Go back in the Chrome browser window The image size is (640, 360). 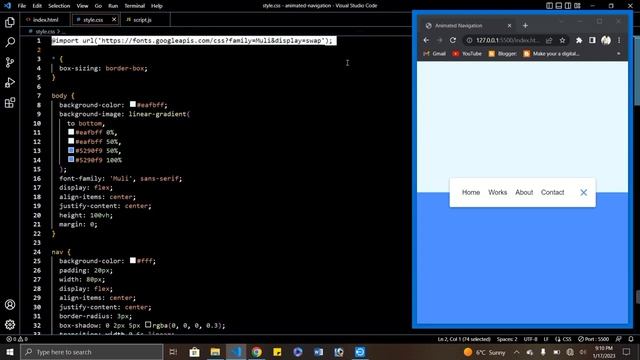click(x=426, y=40)
